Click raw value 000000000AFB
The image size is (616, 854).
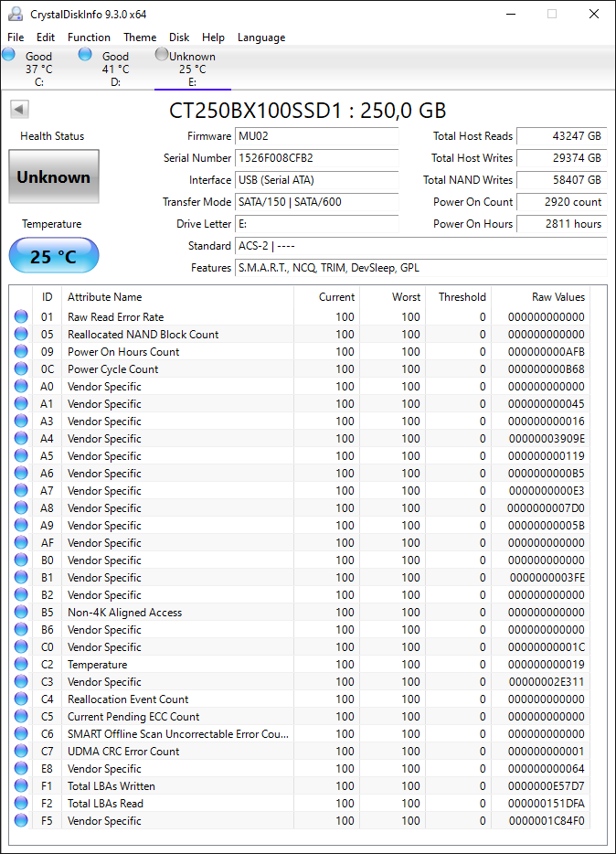click(547, 351)
